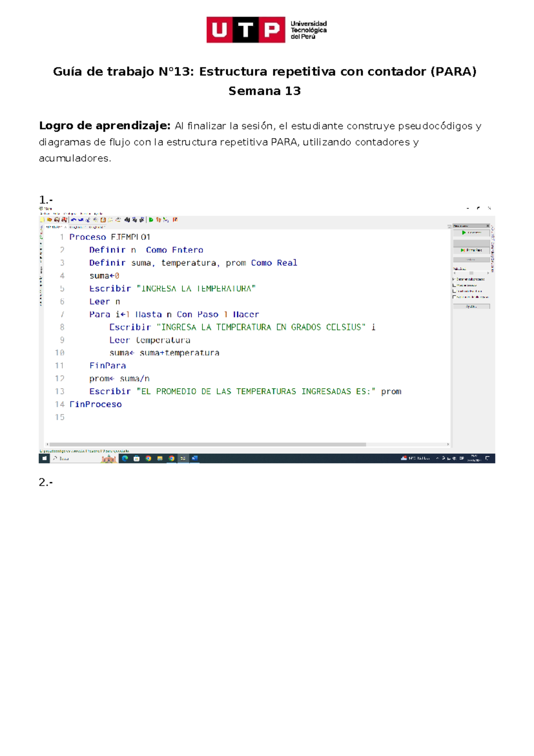The height and width of the screenshot is (756, 534).
Task: Click the Redo arrow in the toolbar
Action: pos(81,219)
